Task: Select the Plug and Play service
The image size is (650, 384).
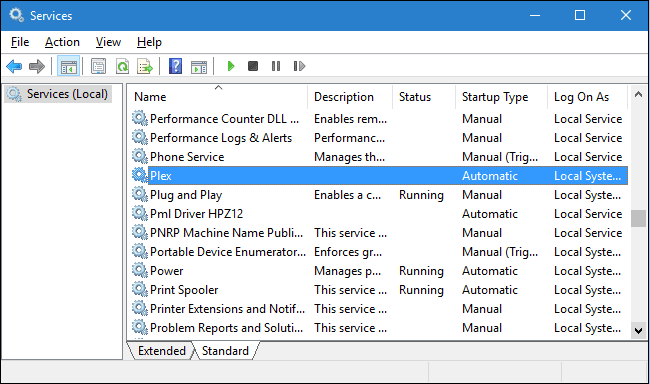Action: 186,195
